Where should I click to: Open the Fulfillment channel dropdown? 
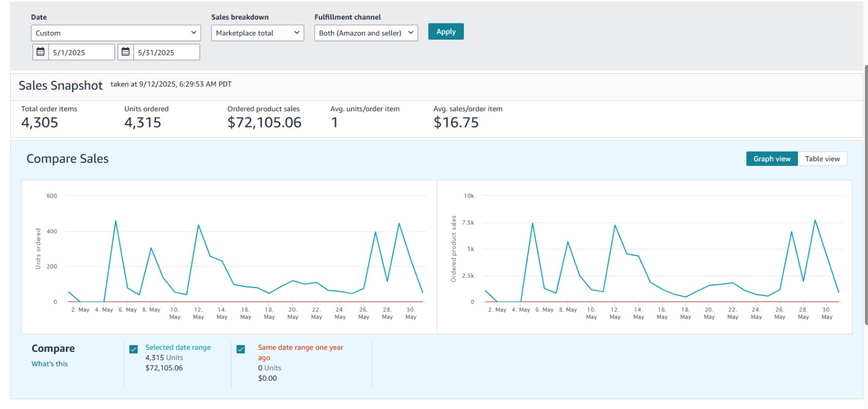click(366, 33)
